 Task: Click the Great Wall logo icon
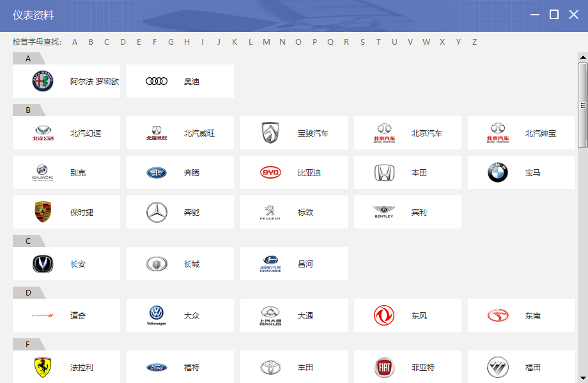click(x=157, y=264)
